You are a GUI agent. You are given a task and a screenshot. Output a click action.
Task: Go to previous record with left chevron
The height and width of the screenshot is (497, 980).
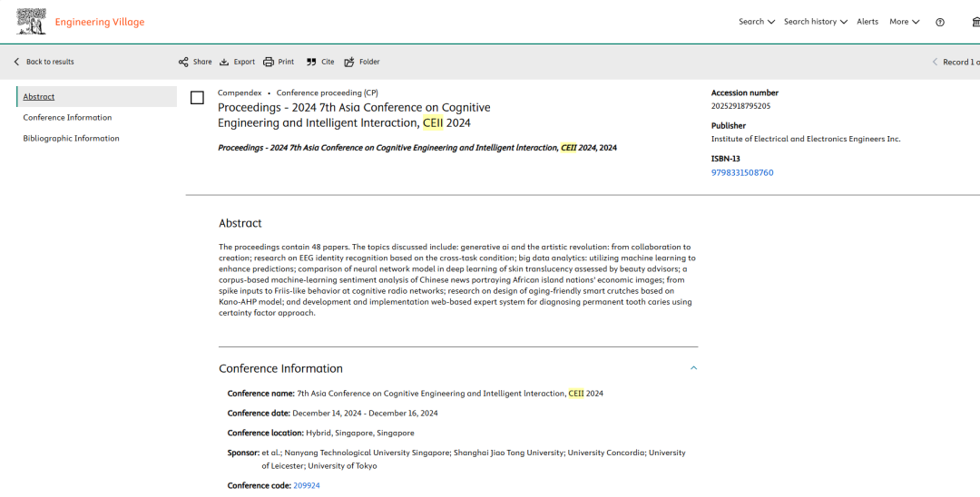[x=936, y=62]
